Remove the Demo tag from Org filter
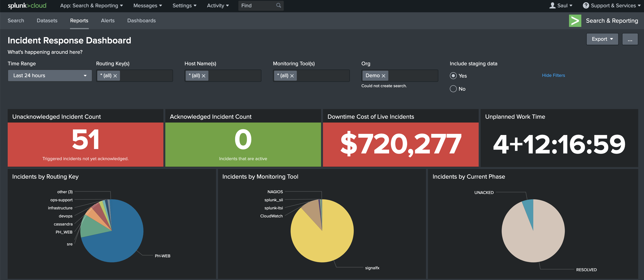The height and width of the screenshot is (280, 644). tap(383, 76)
